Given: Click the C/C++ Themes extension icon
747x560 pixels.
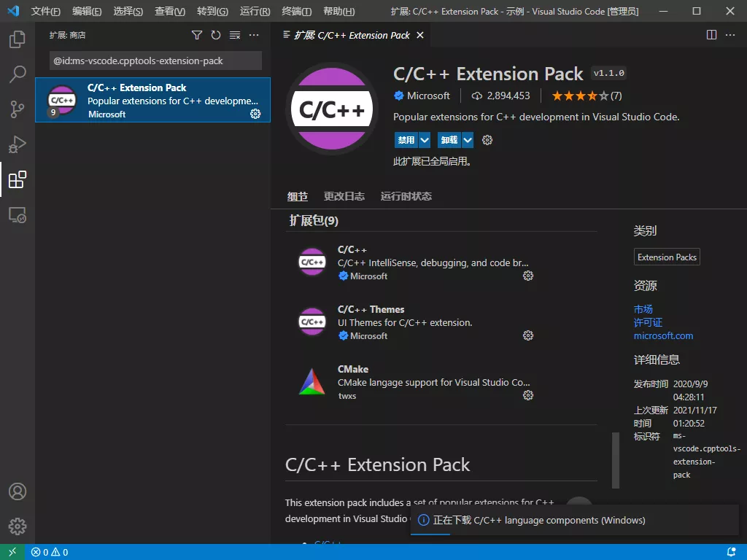Looking at the screenshot, I should click(x=312, y=322).
